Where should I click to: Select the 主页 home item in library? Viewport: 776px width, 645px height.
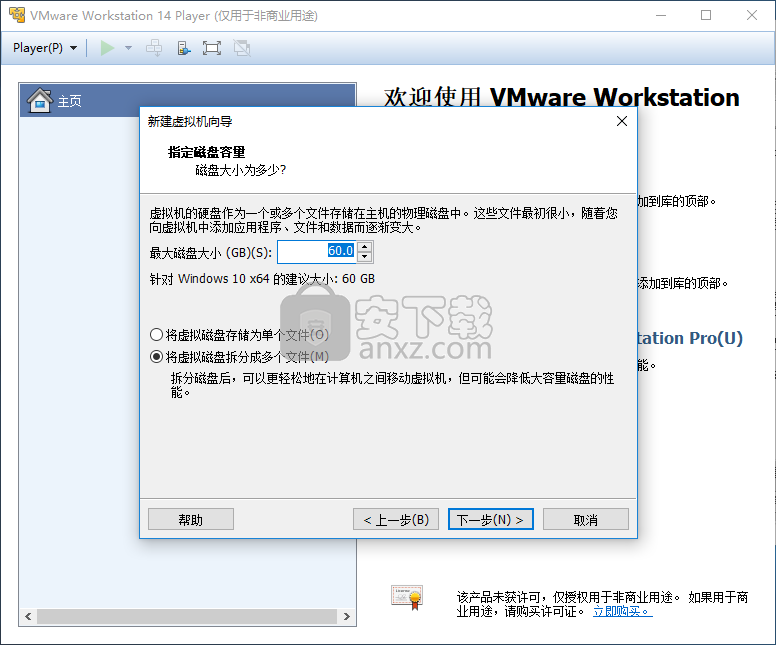point(188,100)
